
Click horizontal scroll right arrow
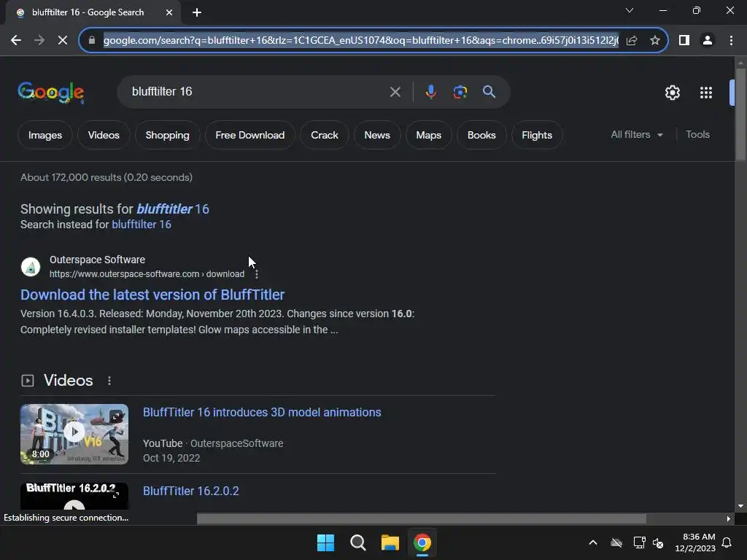(x=729, y=518)
